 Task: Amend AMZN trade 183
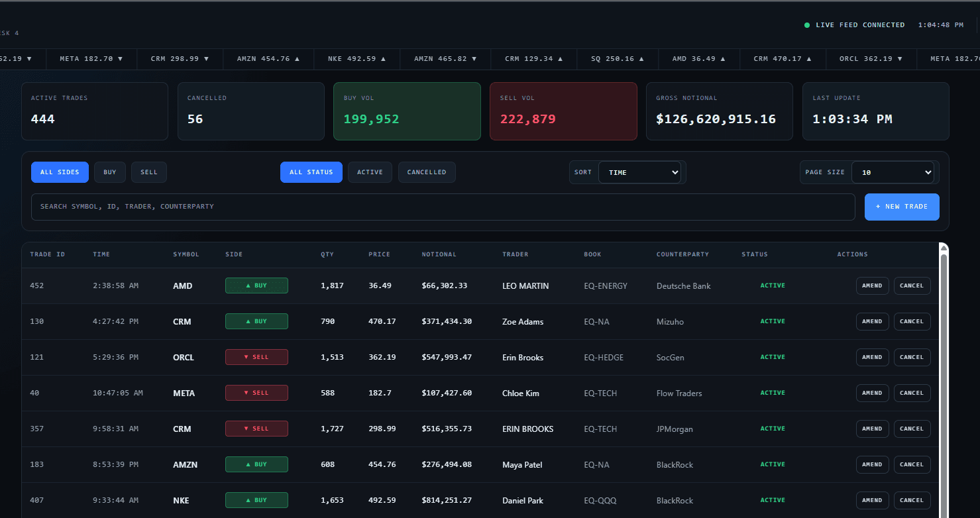coord(872,465)
